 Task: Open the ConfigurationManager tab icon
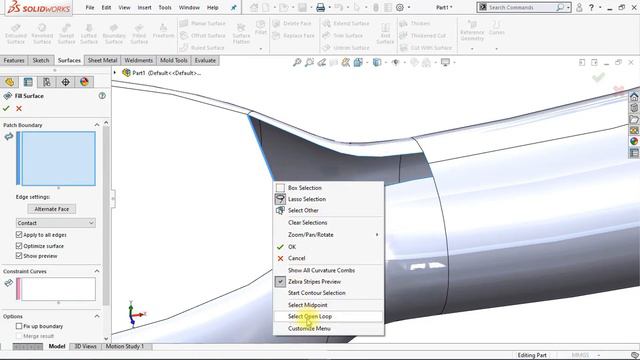(x=47, y=82)
